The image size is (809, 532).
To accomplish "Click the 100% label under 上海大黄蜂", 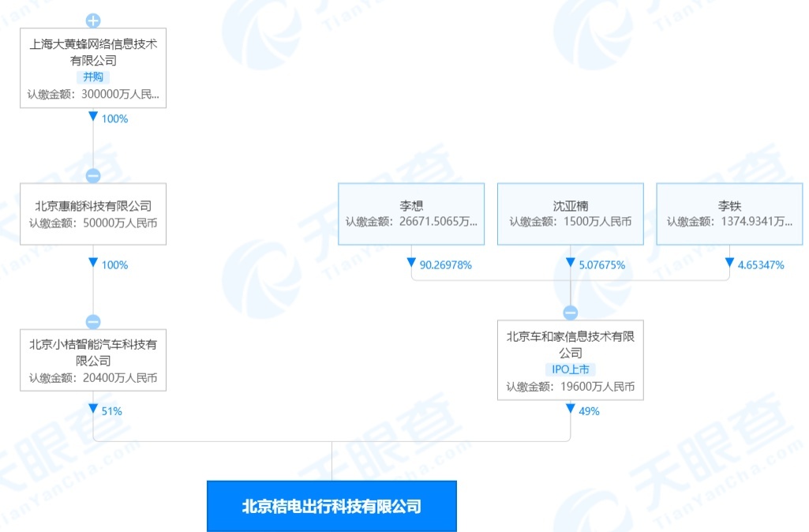I will [x=114, y=118].
